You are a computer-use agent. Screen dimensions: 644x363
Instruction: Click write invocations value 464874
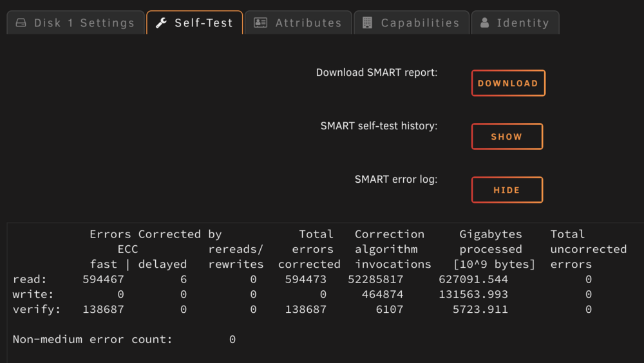(383, 294)
